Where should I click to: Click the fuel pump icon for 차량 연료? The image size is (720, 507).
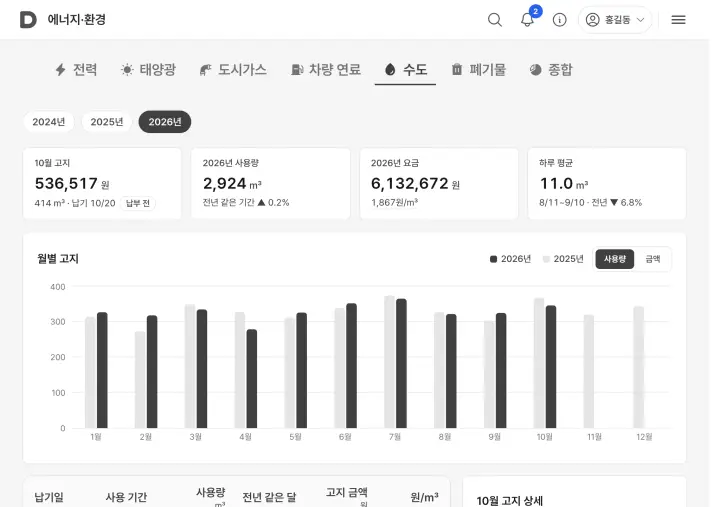pyautogui.click(x=297, y=70)
